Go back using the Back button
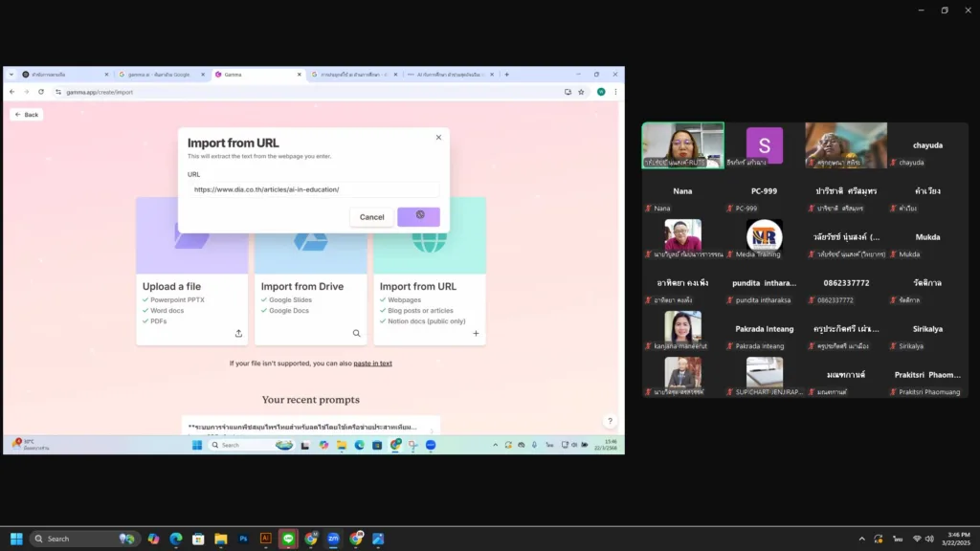The width and height of the screenshot is (980, 551). pyautogui.click(x=27, y=115)
